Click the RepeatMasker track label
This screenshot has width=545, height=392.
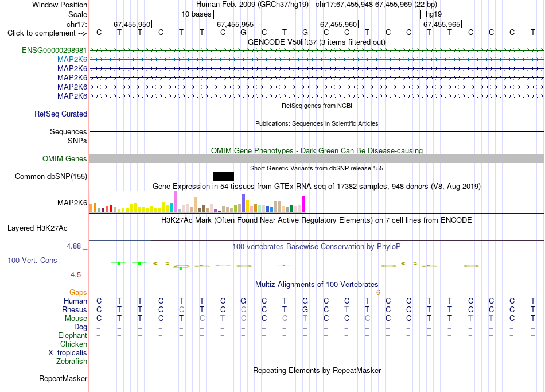pos(63,378)
